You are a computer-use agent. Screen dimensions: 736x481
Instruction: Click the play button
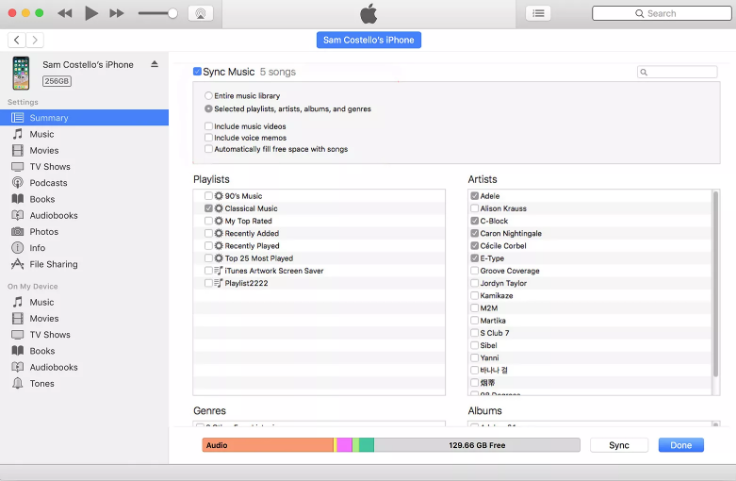pyautogui.click(x=91, y=13)
